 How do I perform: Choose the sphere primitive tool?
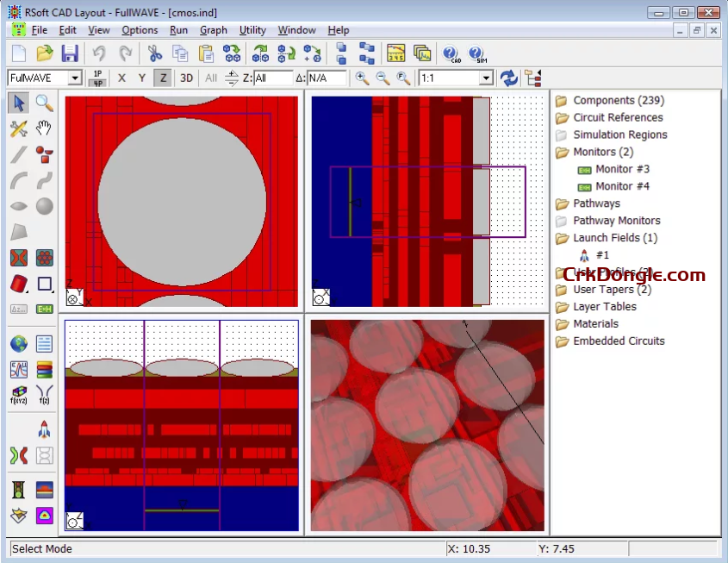point(44,206)
